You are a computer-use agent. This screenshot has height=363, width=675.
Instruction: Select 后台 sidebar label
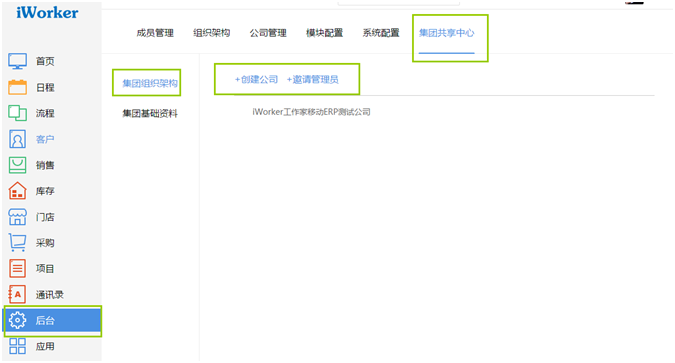(x=45, y=320)
